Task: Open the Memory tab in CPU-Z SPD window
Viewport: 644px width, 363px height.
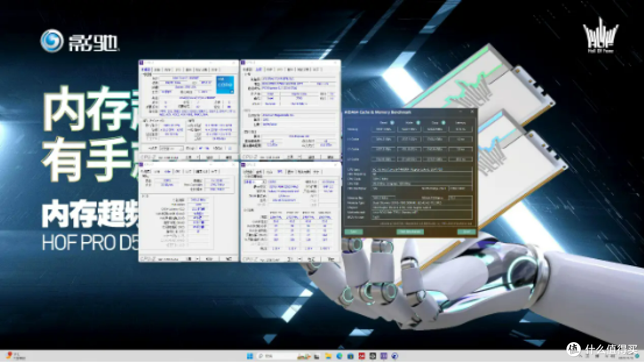Action: 270,172
